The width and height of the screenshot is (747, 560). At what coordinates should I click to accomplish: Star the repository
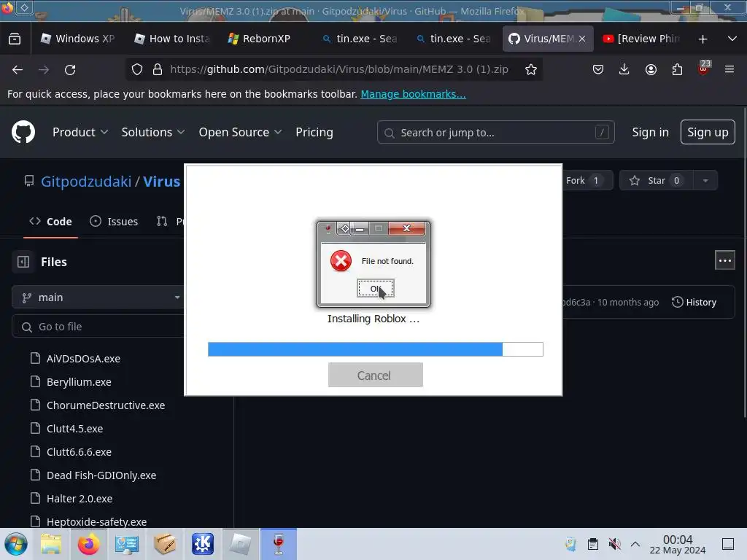click(x=656, y=181)
